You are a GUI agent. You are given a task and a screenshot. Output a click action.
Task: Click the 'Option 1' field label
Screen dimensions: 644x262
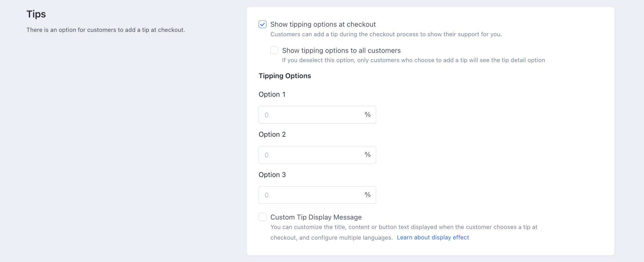point(272,95)
